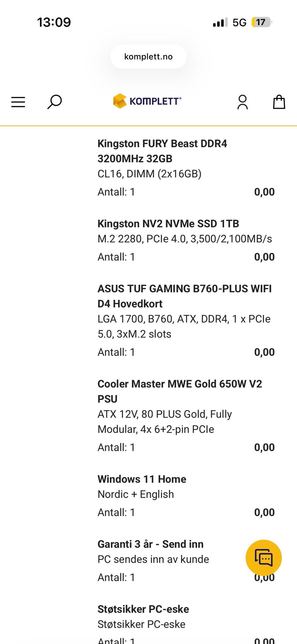297x644 pixels.
Task: Select Windows 11 Home product title
Action: tap(142, 479)
